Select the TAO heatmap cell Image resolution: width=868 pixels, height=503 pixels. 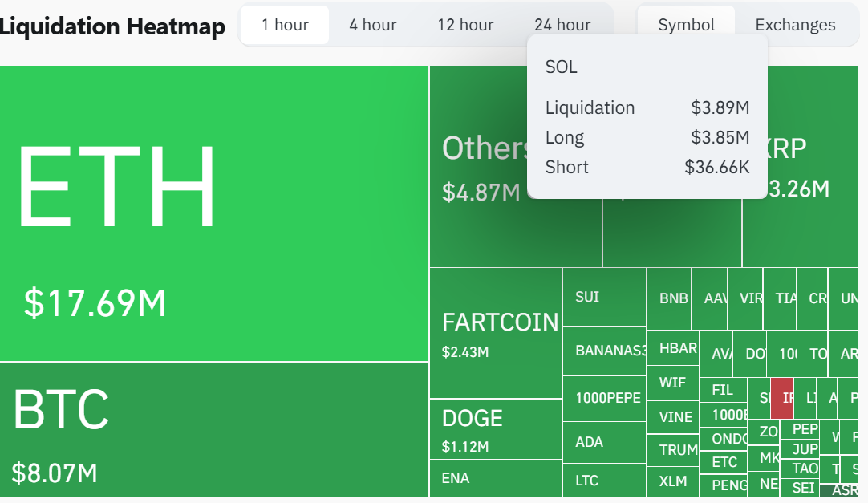(799, 469)
